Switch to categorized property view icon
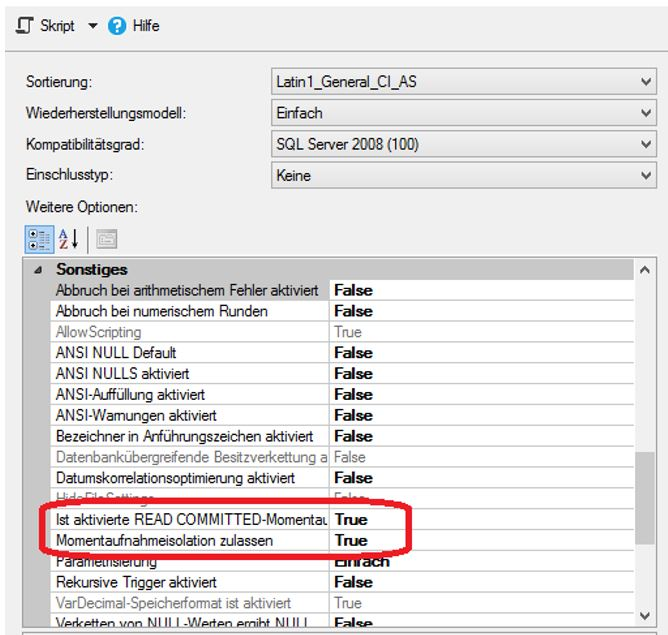The width and height of the screenshot is (668, 635). 39,238
